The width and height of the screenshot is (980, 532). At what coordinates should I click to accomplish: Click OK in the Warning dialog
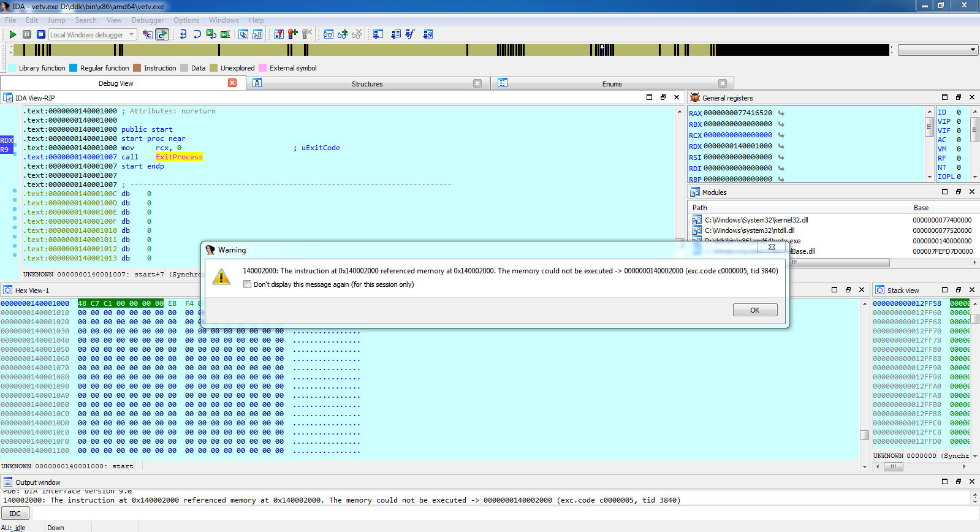pos(754,310)
